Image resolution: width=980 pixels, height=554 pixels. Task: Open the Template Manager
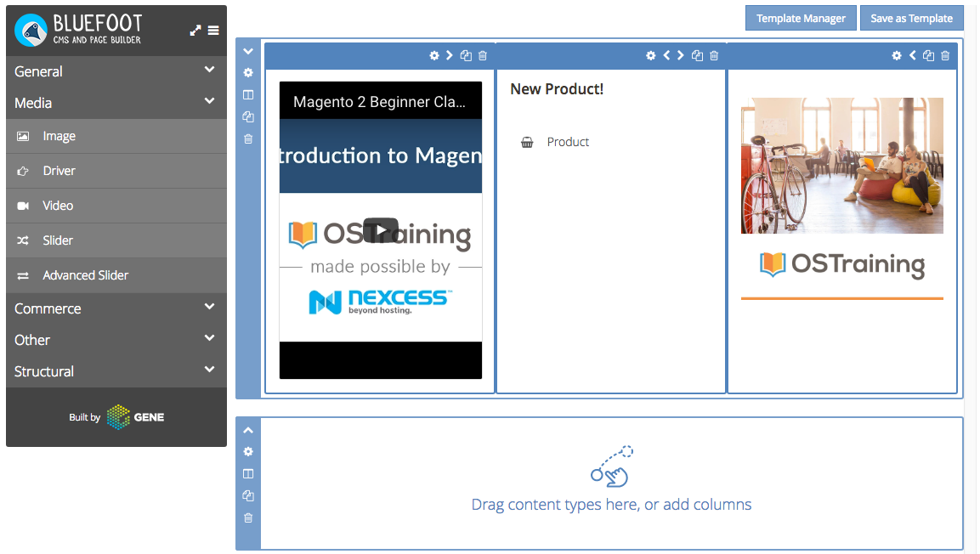coord(801,18)
